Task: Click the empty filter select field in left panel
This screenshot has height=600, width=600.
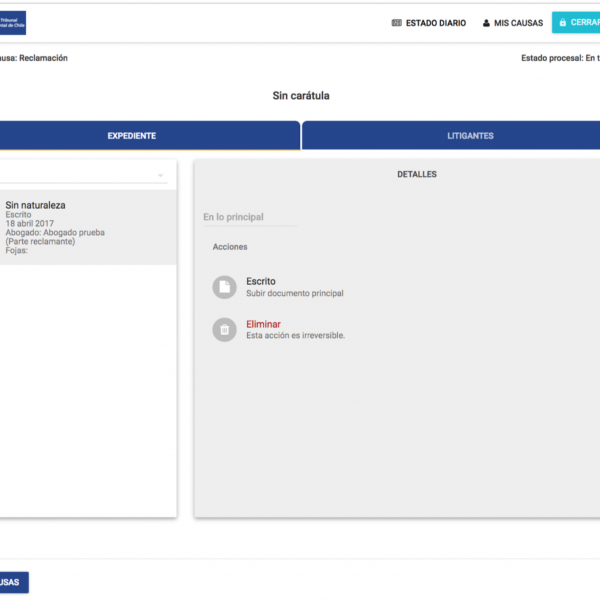Action: pyautogui.click(x=80, y=176)
